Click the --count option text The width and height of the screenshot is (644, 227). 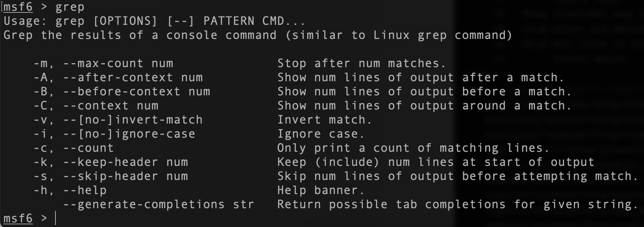tap(88, 148)
